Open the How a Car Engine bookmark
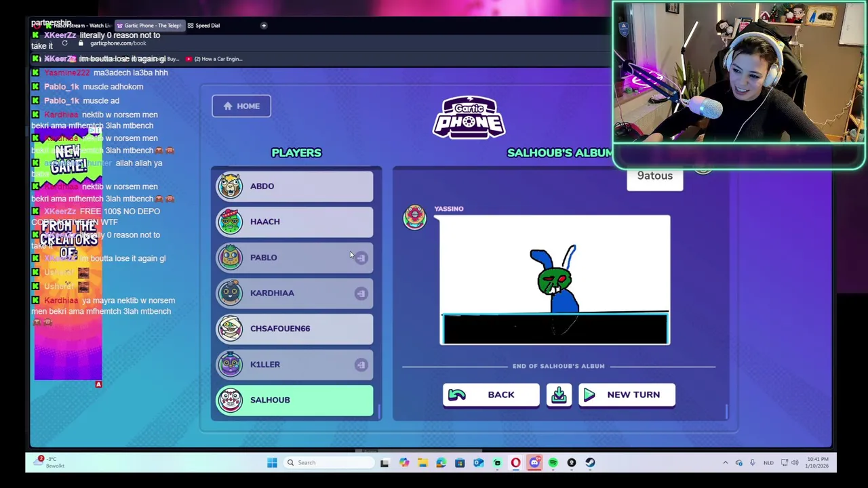This screenshot has width=868, height=488. (x=214, y=59)
